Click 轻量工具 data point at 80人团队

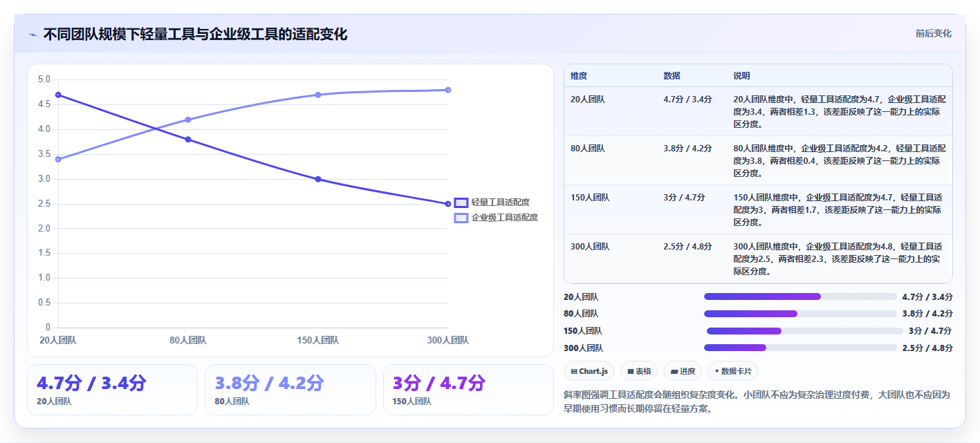coord(188,140)
